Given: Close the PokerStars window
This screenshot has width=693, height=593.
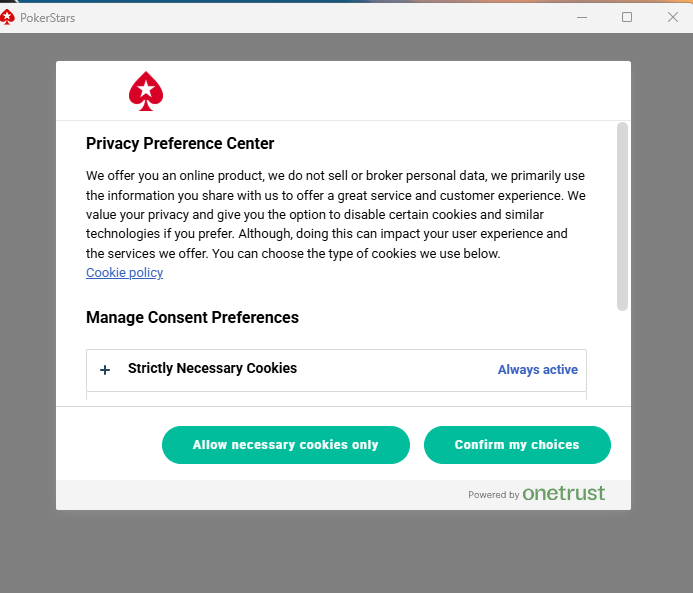Looking at the screenshot, I should coord(672,17).
